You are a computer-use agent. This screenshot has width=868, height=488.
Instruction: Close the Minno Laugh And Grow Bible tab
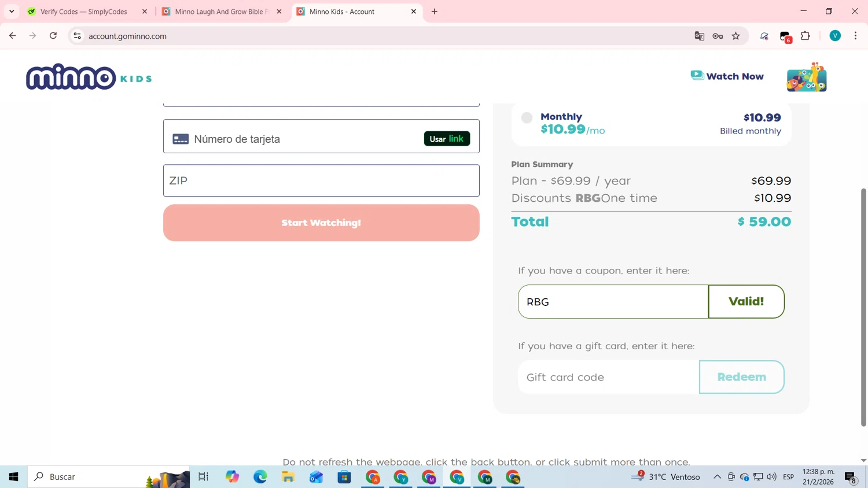coord(279,12)
